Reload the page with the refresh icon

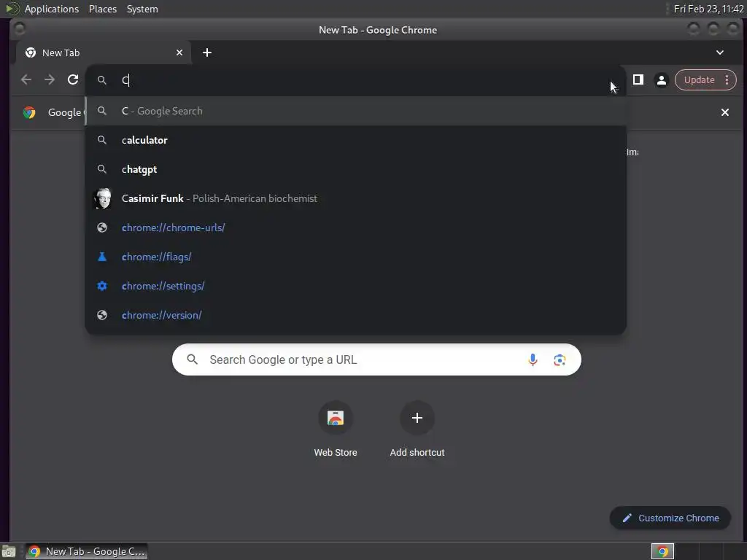click(73, 79)
